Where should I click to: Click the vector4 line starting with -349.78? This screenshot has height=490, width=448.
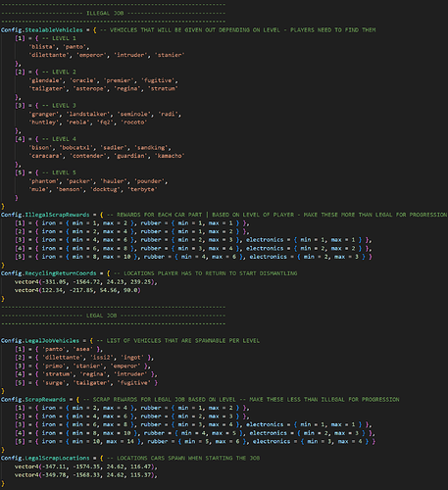[85, 475]
